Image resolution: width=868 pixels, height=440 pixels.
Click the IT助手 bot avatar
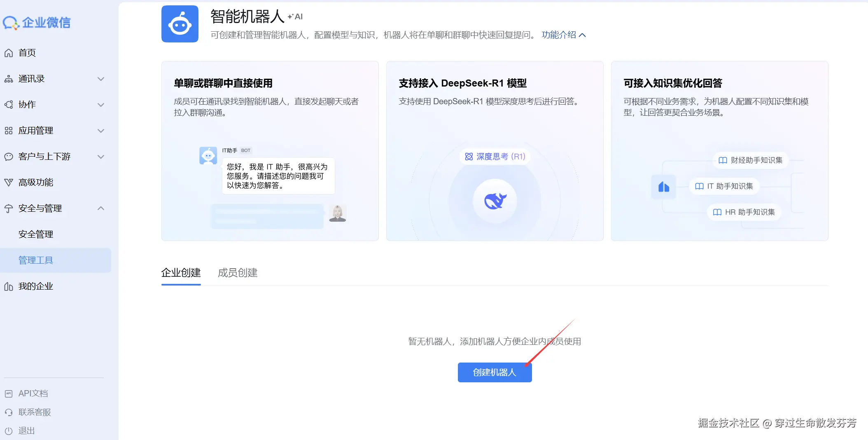pyautogui.click(x=208, y=156)
